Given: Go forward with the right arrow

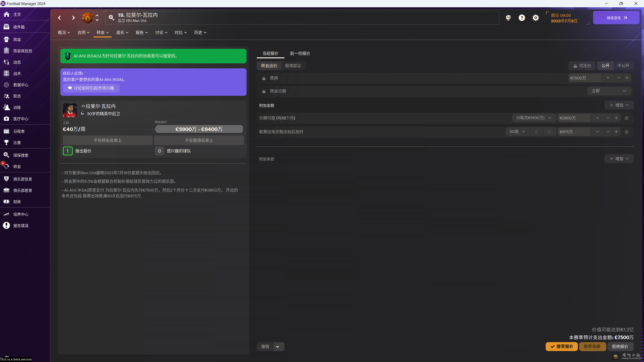Looking at the screenshot, I should 73,18.
